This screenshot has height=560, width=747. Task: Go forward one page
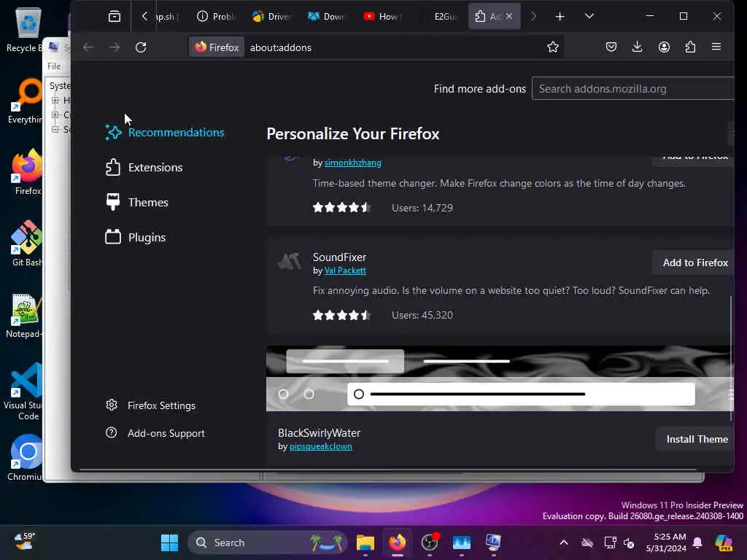click(115, 47)
